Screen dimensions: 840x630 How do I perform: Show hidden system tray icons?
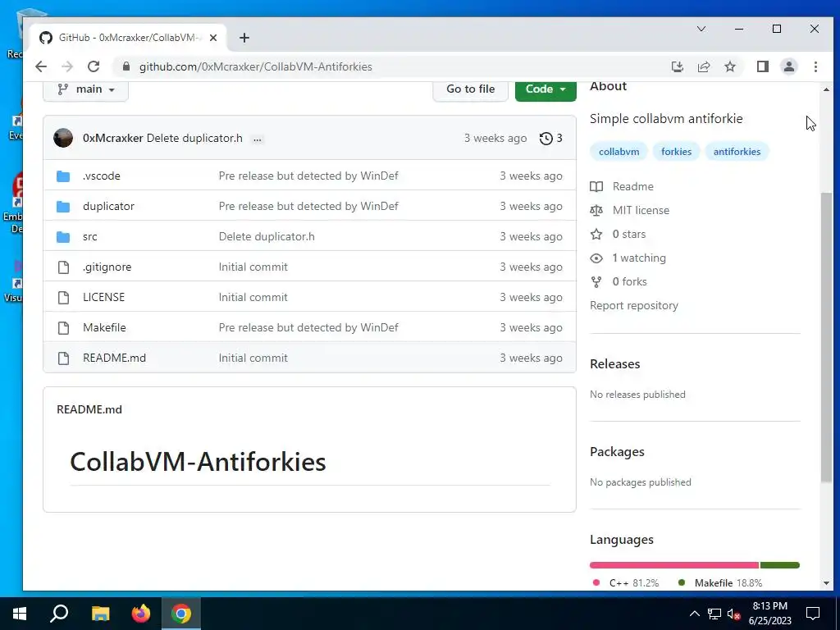pos(694,614)
